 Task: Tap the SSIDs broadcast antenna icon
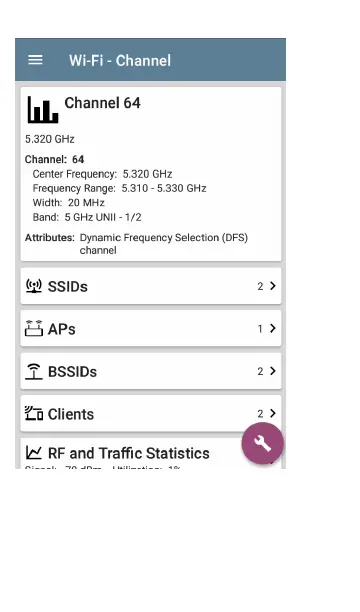[34, 286]
